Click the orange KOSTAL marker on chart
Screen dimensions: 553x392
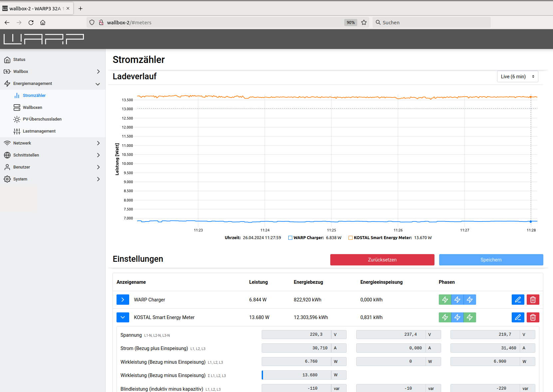coord(531,97)
